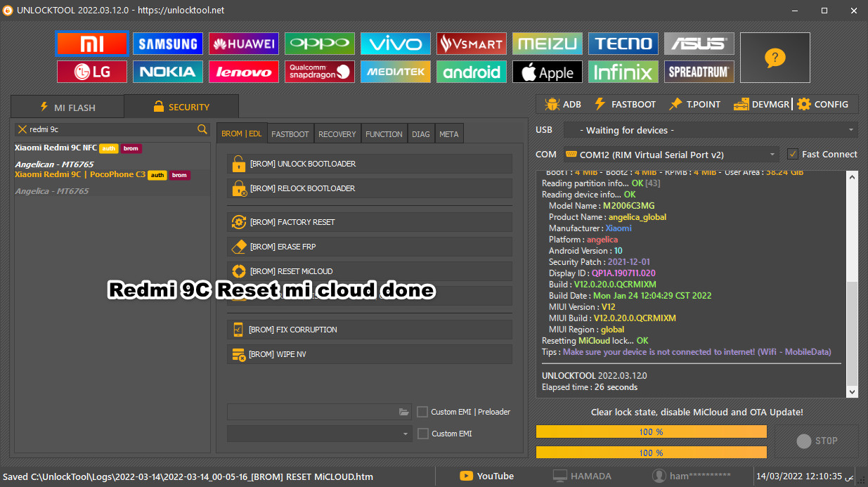Viewport: 868px width, 487px height.
Task: Open the help question mark panel
Action: (775, 58)
